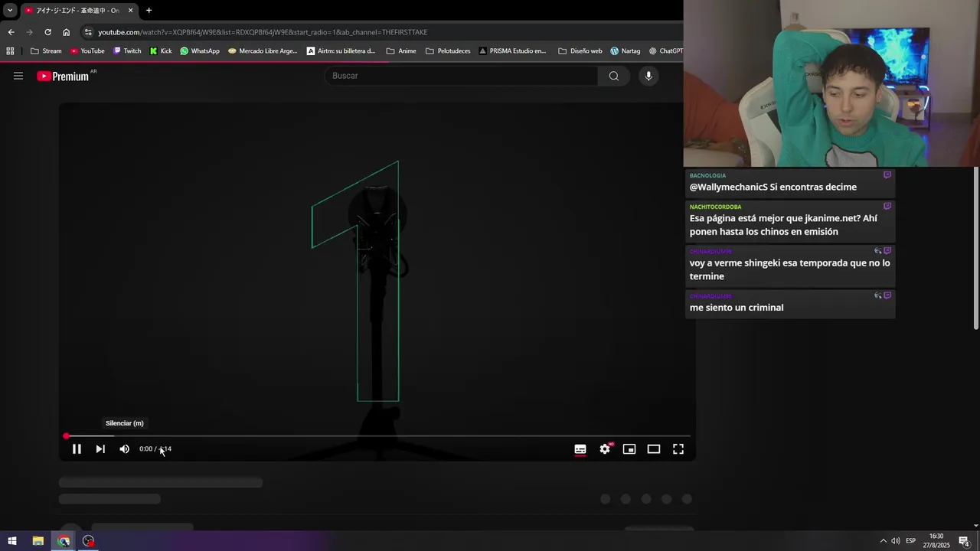The width and height of the screenshot is (980, 551).
Task: Click the video progress bar
Action: click(x=378, y=436)
